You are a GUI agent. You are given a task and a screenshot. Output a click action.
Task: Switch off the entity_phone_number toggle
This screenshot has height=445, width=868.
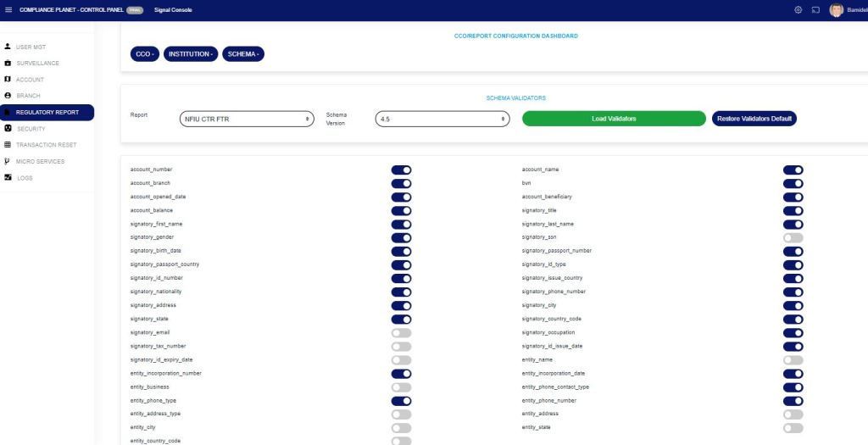click(x=793, y=401)
